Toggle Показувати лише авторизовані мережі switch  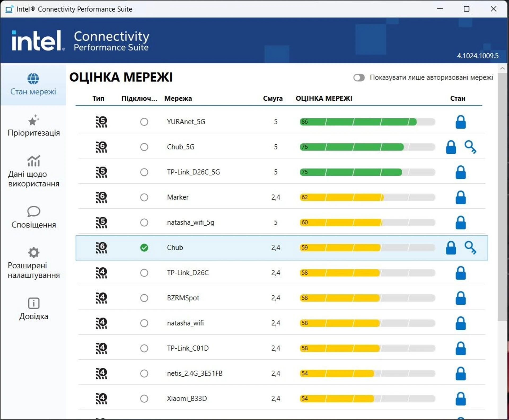pos(359,78)
